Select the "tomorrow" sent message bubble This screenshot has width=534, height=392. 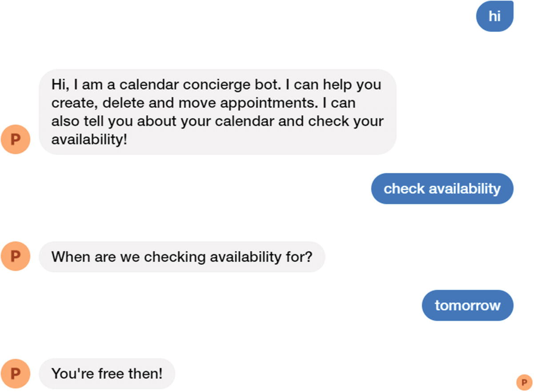point(467,305)
